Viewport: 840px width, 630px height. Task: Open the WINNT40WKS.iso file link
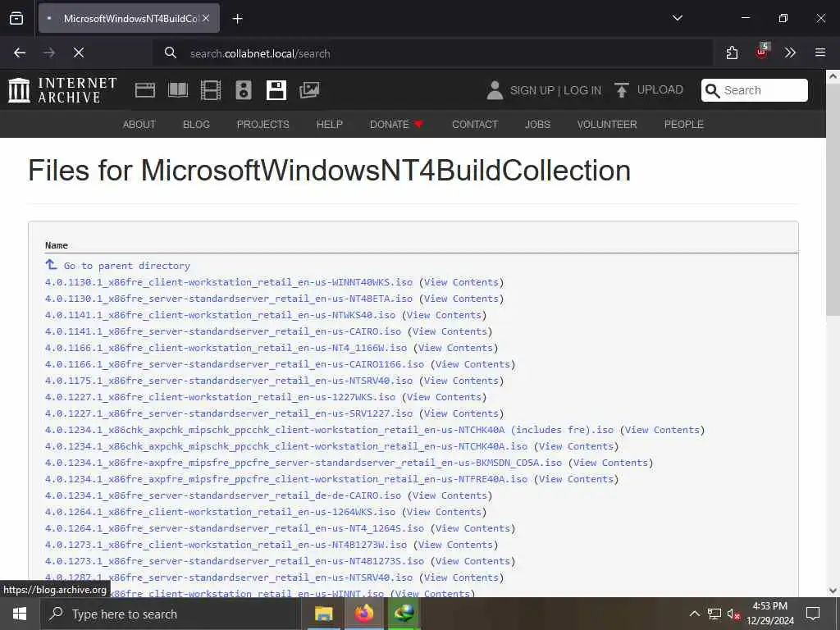(229, 282)
